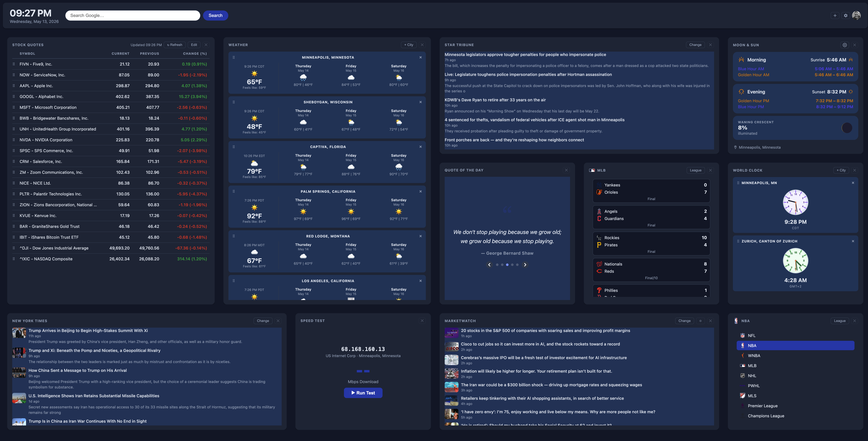Close the Speed Test widget
868x441 pixels.
pos(422,321)
